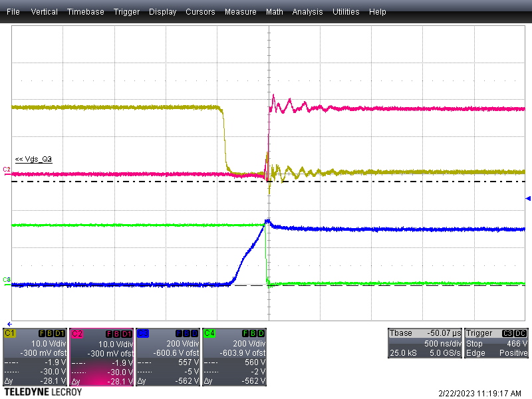Click the 500 ns/div timebase value
The height and width of the screenshot is (399, 532).
[x=443, y=343]
